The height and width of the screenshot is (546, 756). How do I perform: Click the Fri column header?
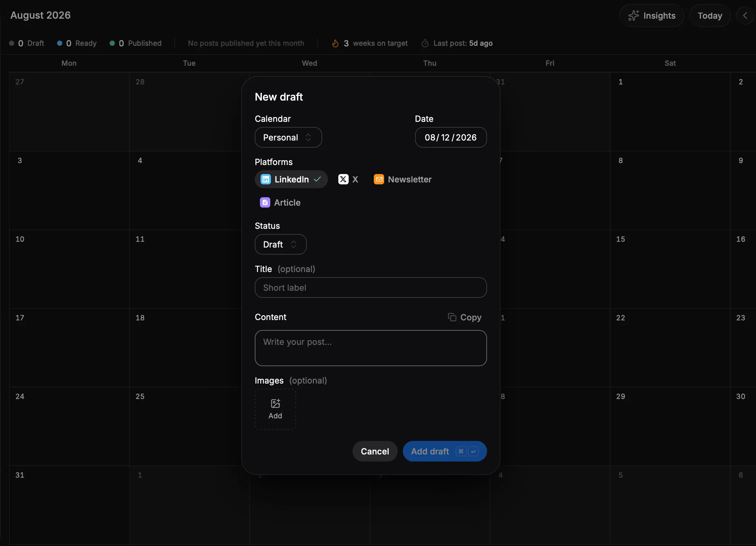tap(550, 63)
